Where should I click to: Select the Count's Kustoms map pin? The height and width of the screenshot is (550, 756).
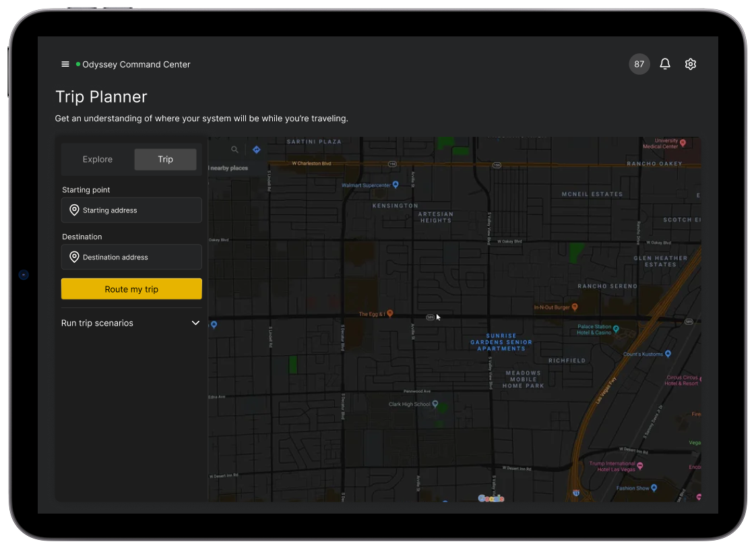[668, 354]
